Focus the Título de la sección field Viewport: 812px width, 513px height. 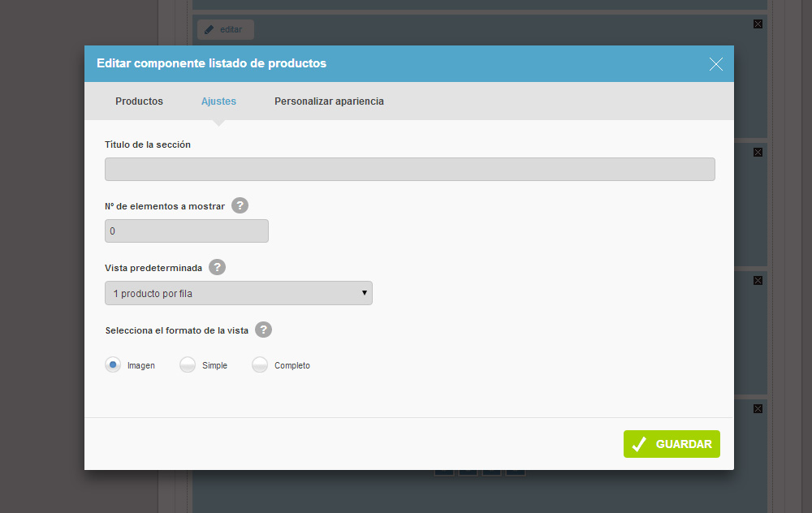[409, 170]
